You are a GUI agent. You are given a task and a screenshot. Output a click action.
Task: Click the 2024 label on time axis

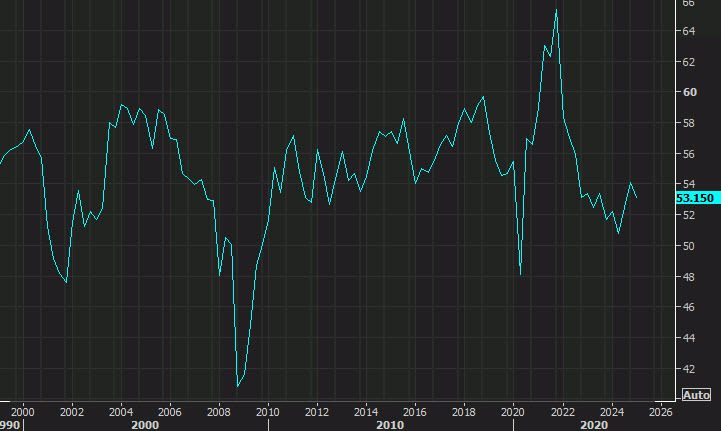click(610, 411)
